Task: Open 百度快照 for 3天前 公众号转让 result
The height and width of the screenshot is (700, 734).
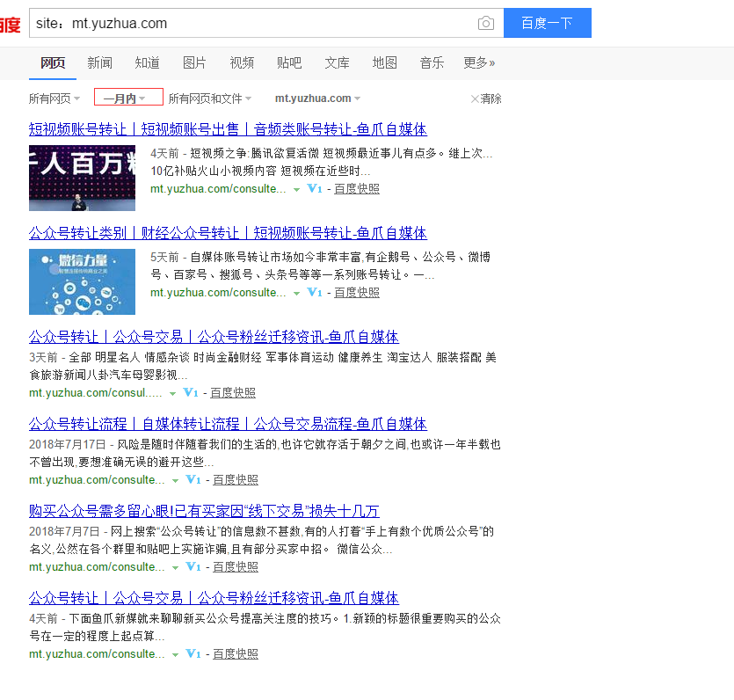Action: click(x=233, y=392)
